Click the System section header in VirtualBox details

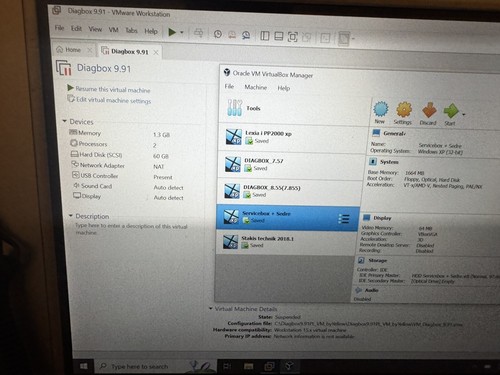[389, 162]
